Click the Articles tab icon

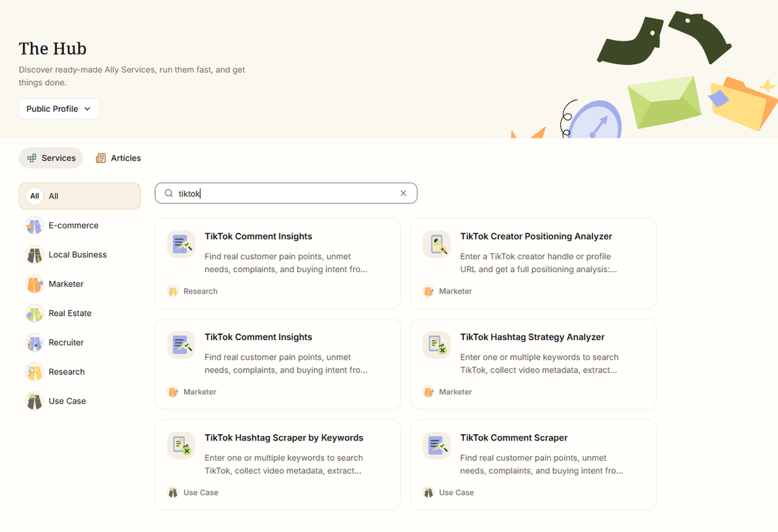[x=100, y=158]
